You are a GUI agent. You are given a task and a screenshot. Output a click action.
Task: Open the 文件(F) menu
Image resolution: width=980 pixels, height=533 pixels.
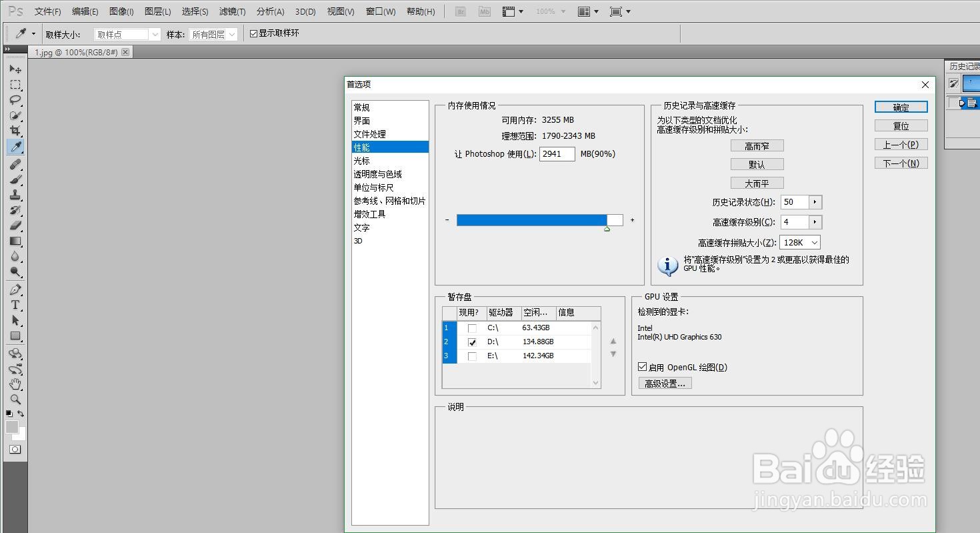(x=47, y=11)
